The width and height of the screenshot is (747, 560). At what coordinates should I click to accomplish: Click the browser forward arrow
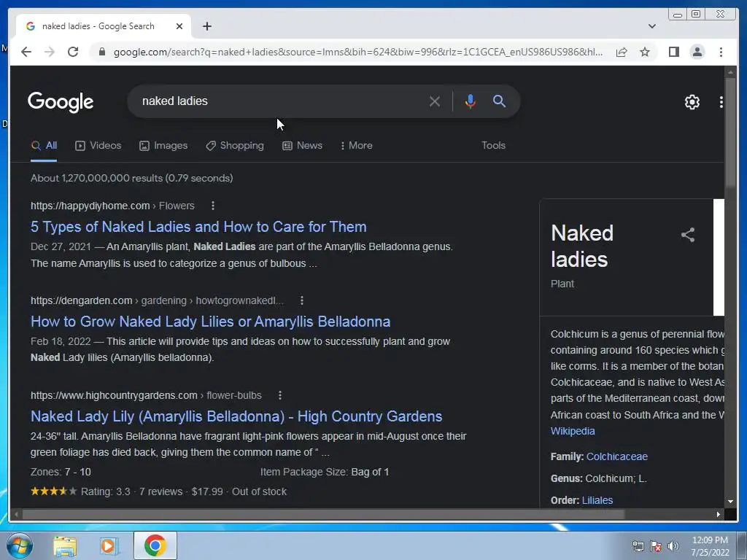click(50, 52)
